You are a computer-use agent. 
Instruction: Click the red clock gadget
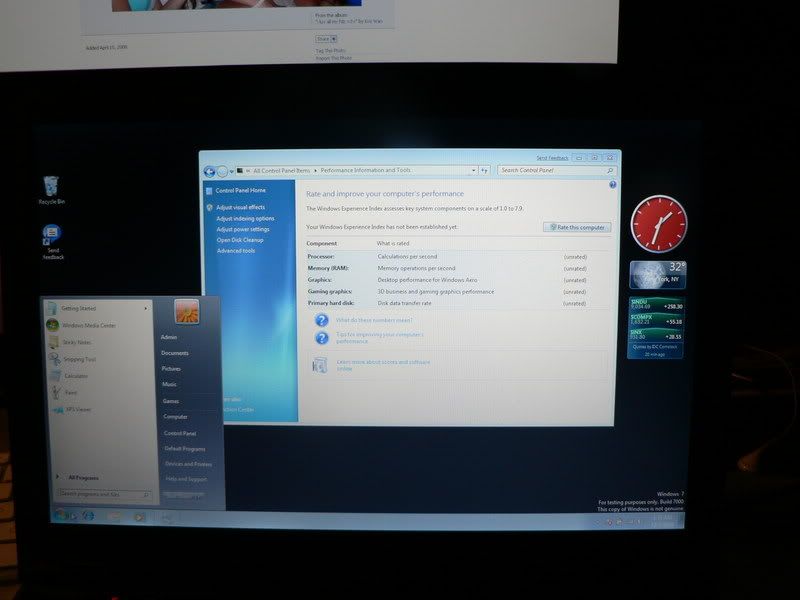[x=659, y=223]
